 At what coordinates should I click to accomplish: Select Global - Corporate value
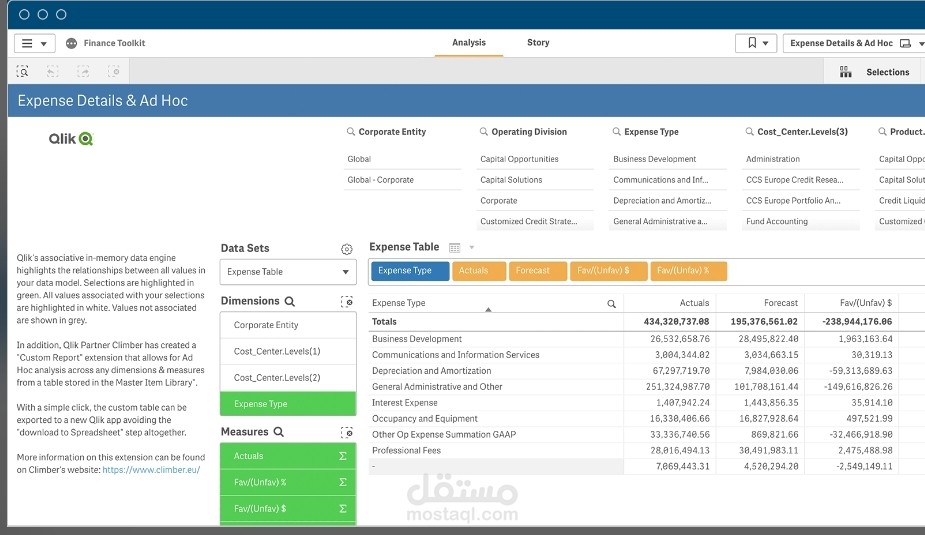click(x=402, y=180)
